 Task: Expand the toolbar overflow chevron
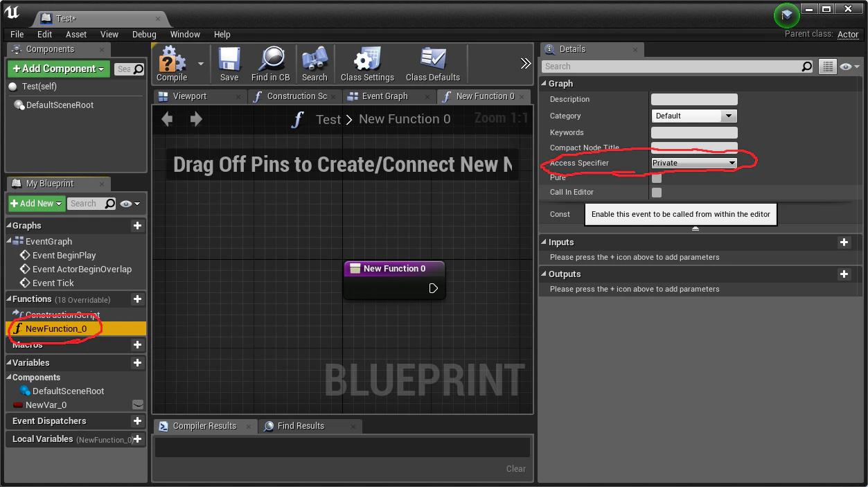[526, 64]
